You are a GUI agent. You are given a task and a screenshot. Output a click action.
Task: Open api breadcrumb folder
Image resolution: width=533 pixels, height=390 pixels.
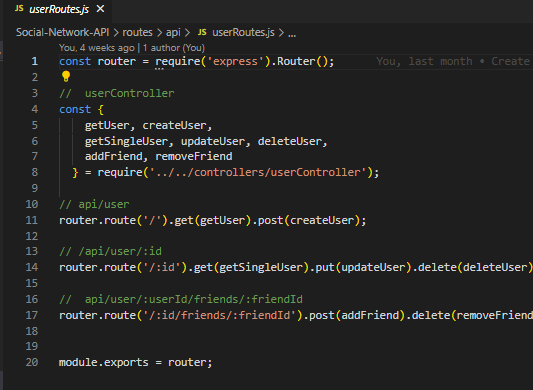point(173,32)
